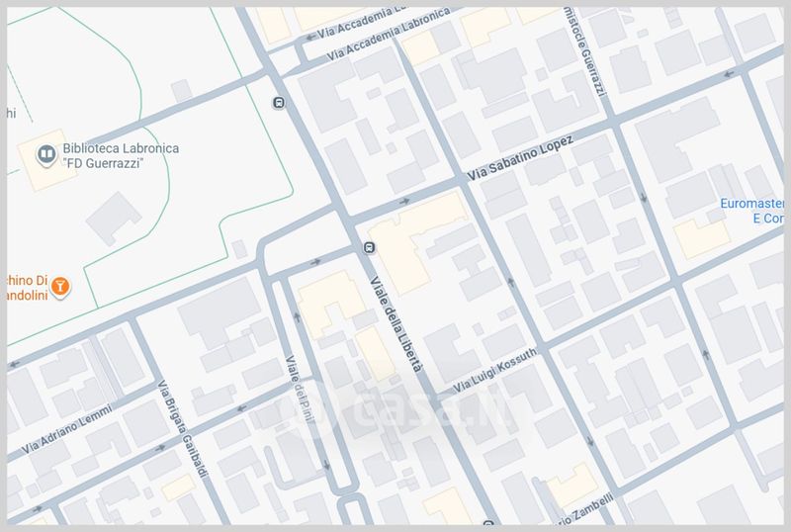Click the yellow building under Euromaster label
Image resolution: width=791 pixels, height=532 pixels.
tap(700, 238)
